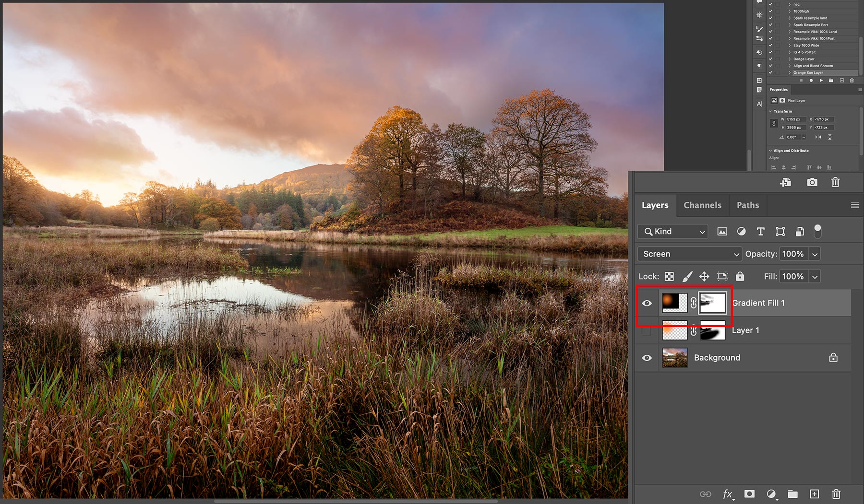Show the hidden Layer 1
Viewport: 864px width, 504px height.
coord(647,331)
